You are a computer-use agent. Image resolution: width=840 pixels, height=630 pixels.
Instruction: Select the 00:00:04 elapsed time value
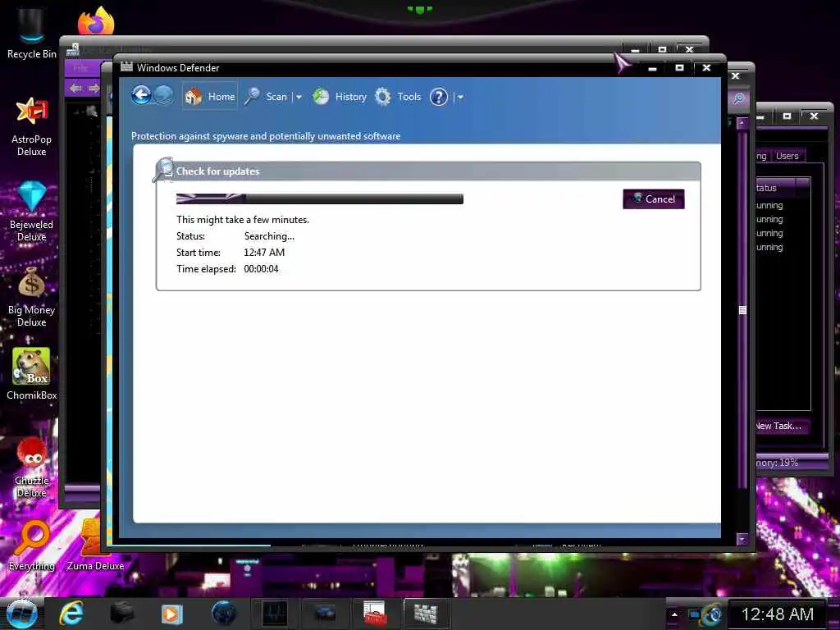coord(261,269)
